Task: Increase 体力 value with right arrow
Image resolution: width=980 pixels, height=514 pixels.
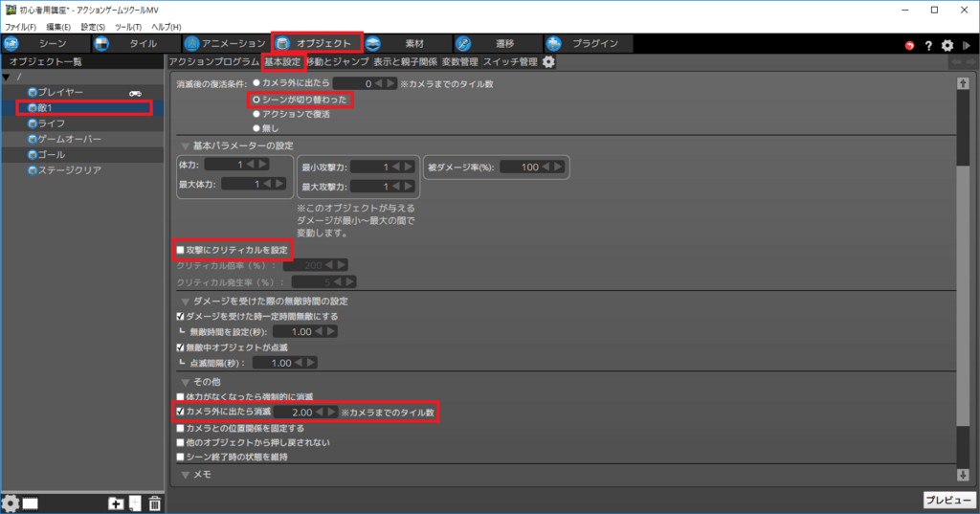Action: point(263,165)
